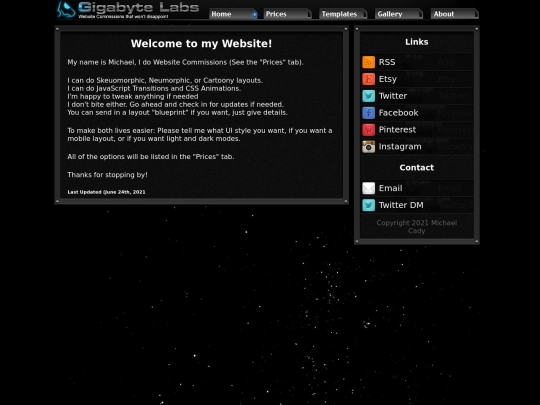The height and width of the screenshot is (405, 540).
Task: Click the Gigabyte Labs title text
Action: tap(138, 7)
